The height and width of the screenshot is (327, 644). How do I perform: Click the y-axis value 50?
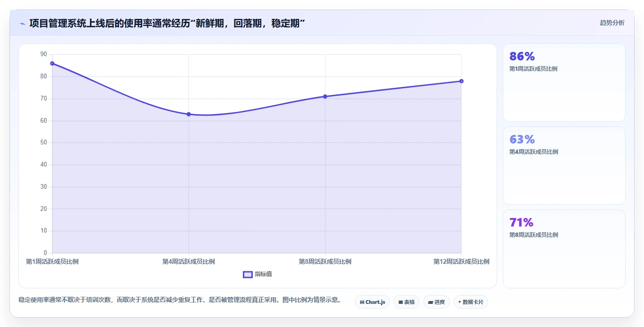tap(44, 143)
